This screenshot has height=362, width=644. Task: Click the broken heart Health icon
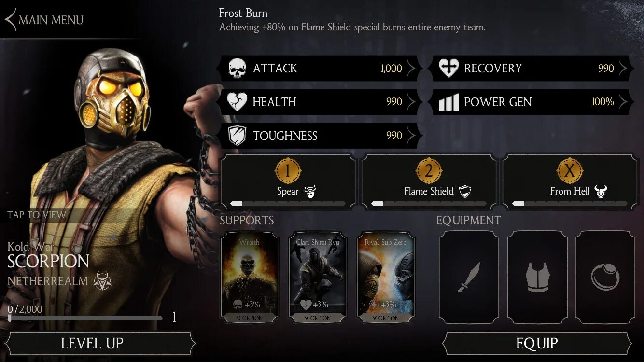[x=237, y=102]
